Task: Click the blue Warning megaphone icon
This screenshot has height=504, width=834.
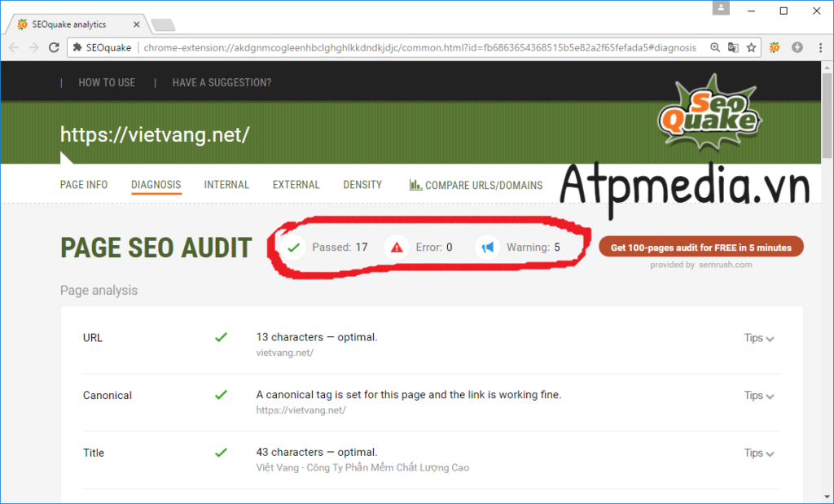Action: pyautogui.click(x=487, y=248)
